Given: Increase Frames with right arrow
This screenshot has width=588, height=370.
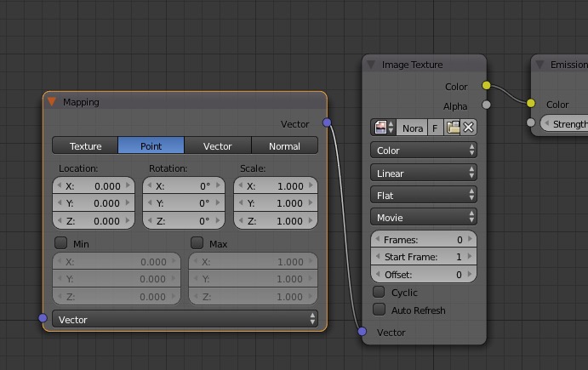Looking at the screenshot, I should tap(471, 239).
